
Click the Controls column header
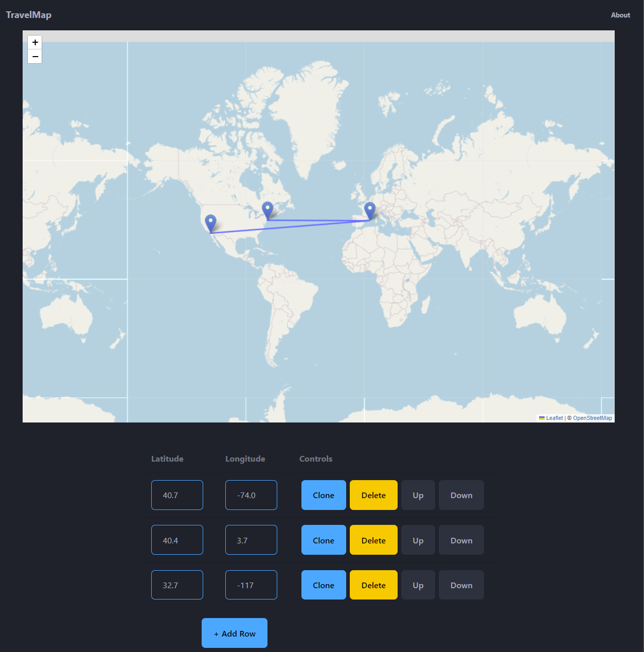(x=316, y=459)
